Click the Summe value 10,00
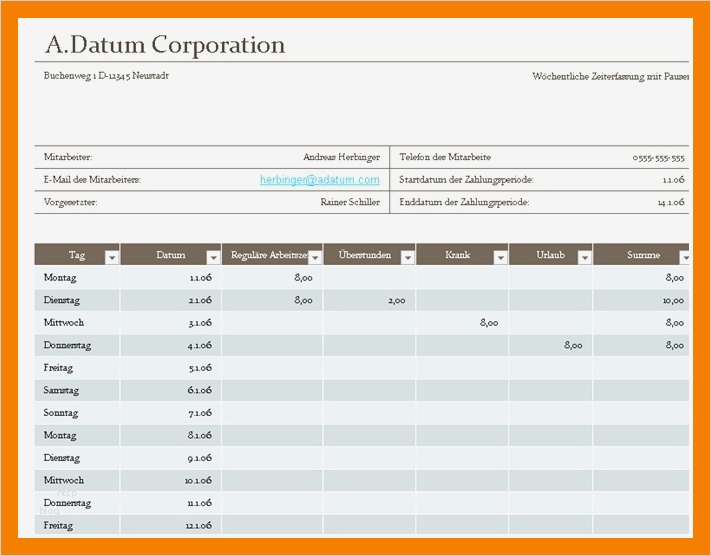The height and width of the screenshot is (556, 711). 641,300
